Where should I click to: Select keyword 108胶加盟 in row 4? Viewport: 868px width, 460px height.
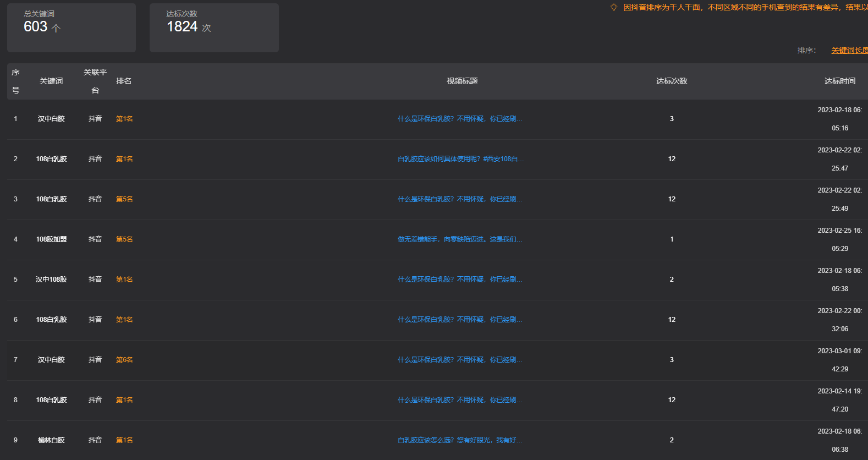click(x=51, y=239)
